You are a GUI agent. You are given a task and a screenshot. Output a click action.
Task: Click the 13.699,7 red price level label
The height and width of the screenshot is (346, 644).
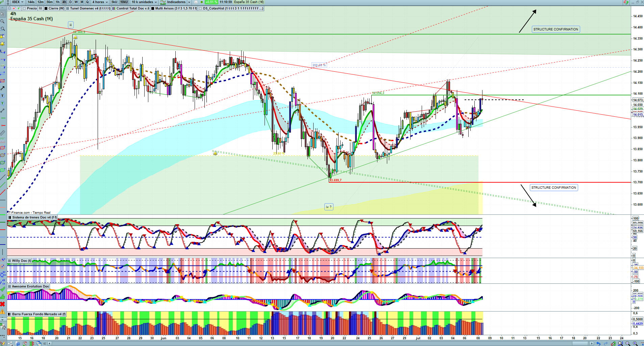[x=336, y=180]
